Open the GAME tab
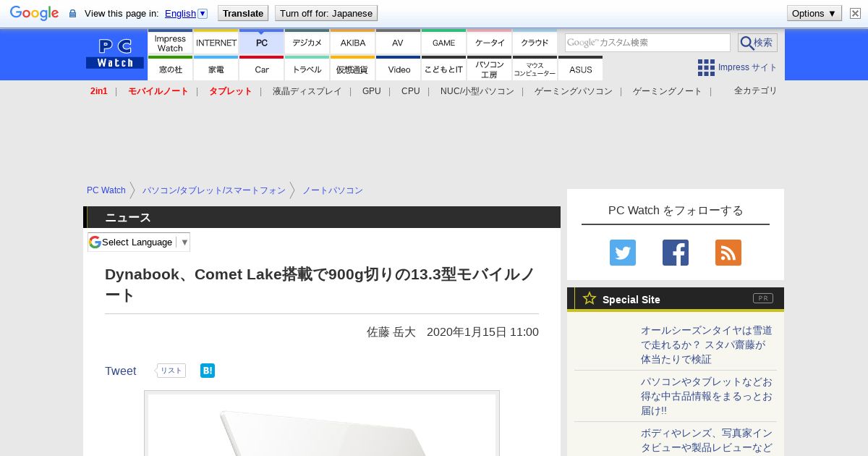868x456 pixels. pos(443,42)
